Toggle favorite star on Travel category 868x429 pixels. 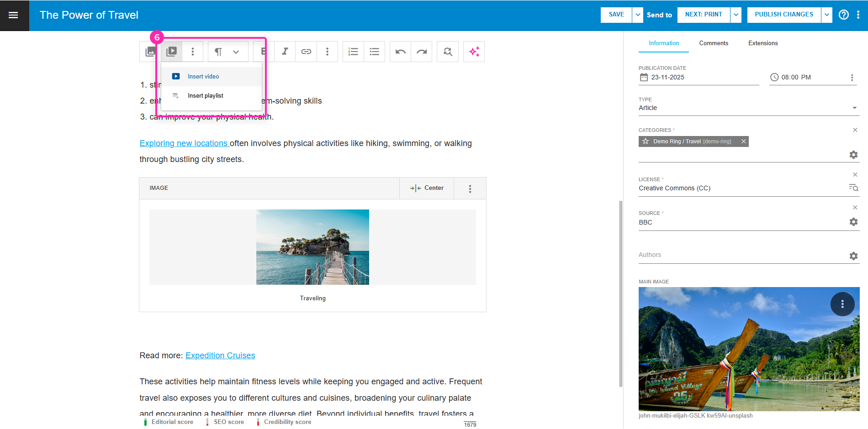tap(646, 141)
